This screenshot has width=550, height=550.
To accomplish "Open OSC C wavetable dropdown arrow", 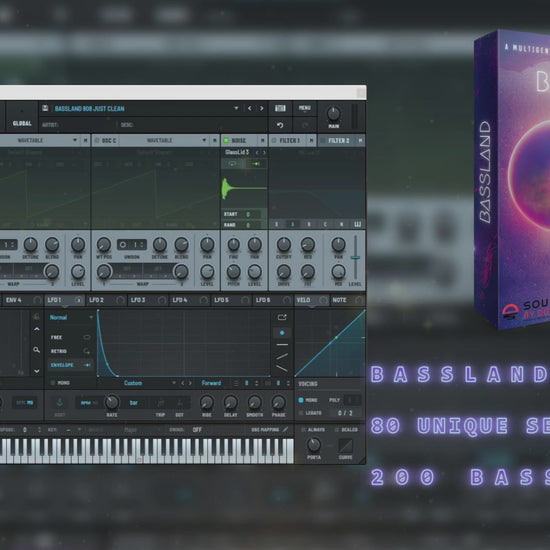I will pos(204,141).
